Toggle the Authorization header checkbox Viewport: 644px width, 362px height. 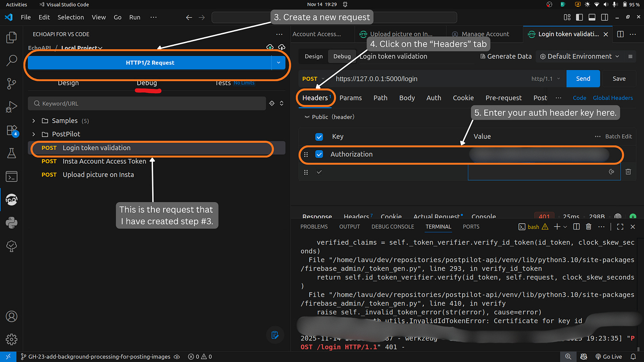(x=319, y=154)
